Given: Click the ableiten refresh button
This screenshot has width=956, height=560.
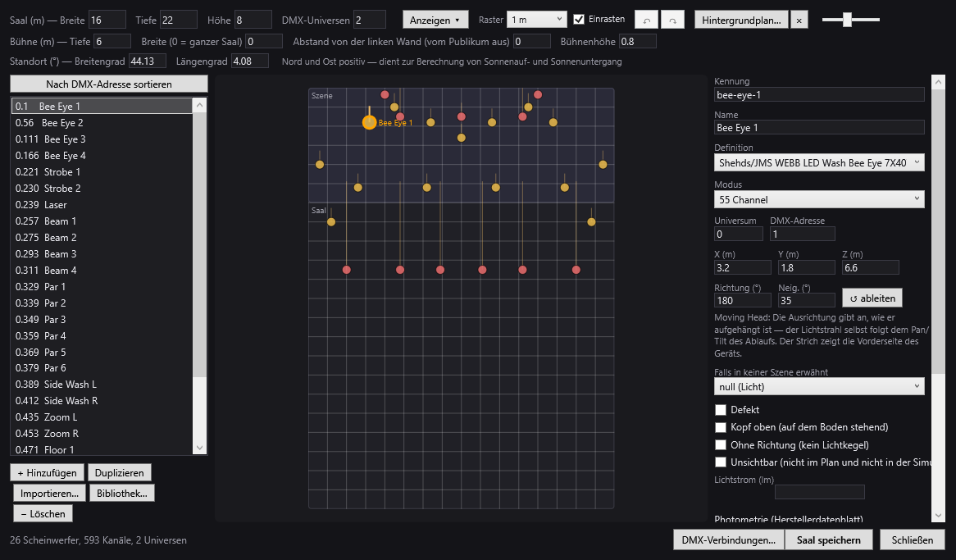Looking at the screenshot, I should coord(872,298).
